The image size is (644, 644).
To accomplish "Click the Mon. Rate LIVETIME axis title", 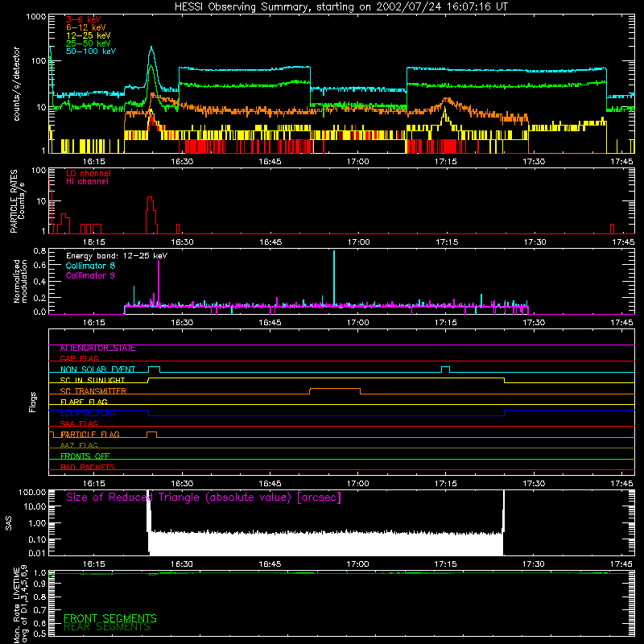I will (20, 604).
